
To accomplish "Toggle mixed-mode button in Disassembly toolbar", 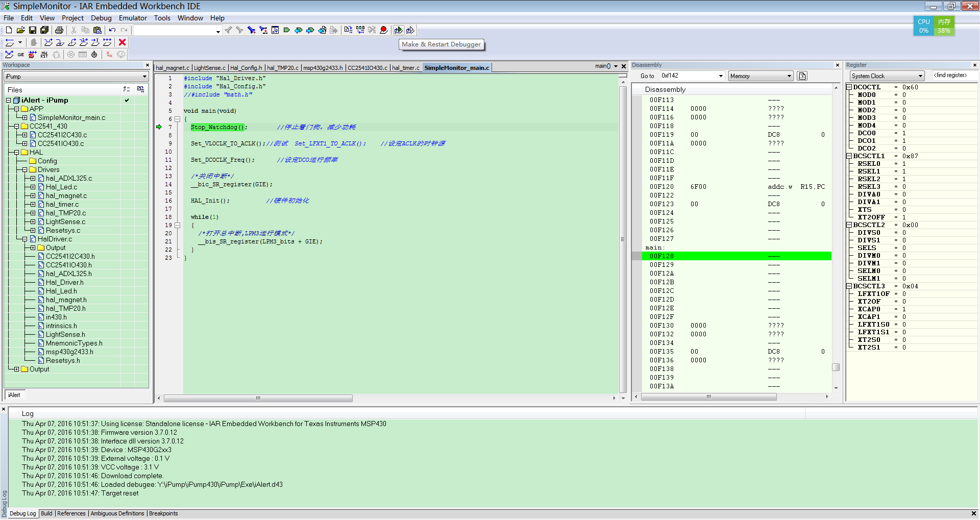I will point(802,76).
